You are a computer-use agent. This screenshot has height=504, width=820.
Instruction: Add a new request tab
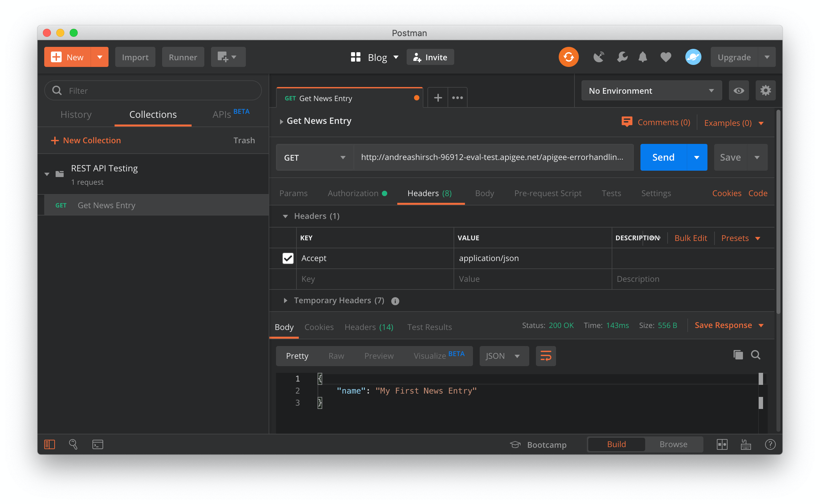[438, 98]
